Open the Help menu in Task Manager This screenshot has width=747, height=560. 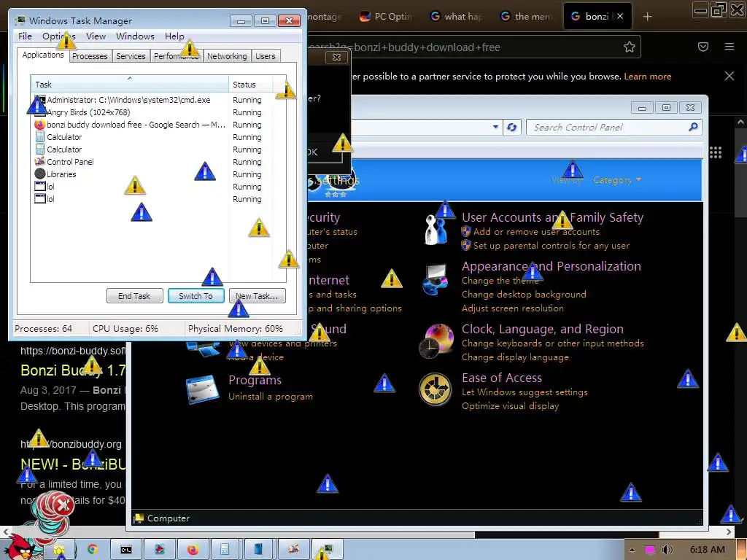174,36
